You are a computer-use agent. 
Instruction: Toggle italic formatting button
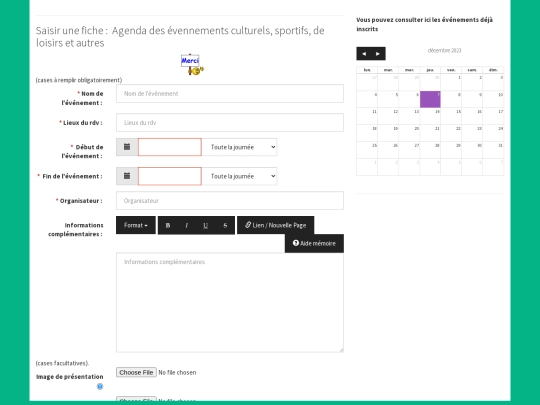[187, 225]
